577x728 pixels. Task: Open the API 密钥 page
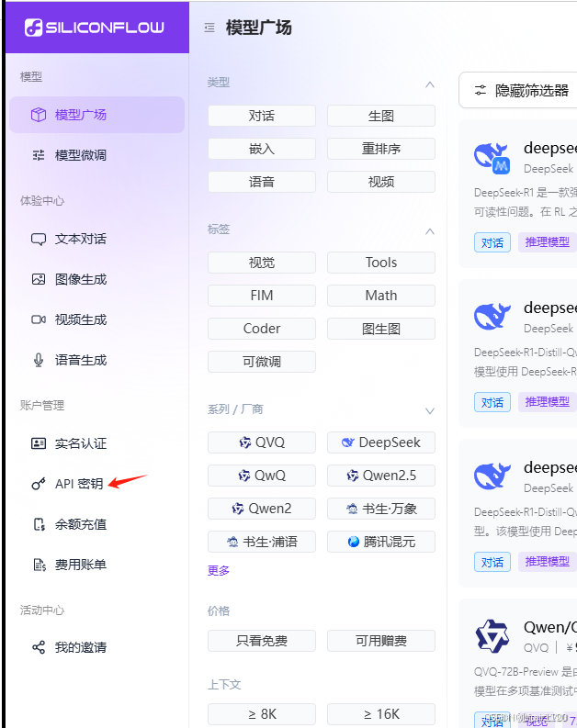(x=96, y=484)
